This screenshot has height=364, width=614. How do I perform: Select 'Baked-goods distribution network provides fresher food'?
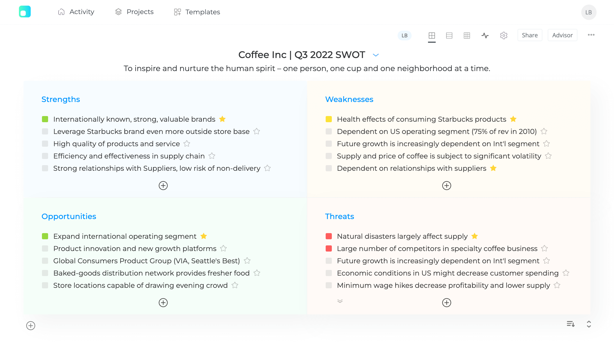[x=151, y=273]
